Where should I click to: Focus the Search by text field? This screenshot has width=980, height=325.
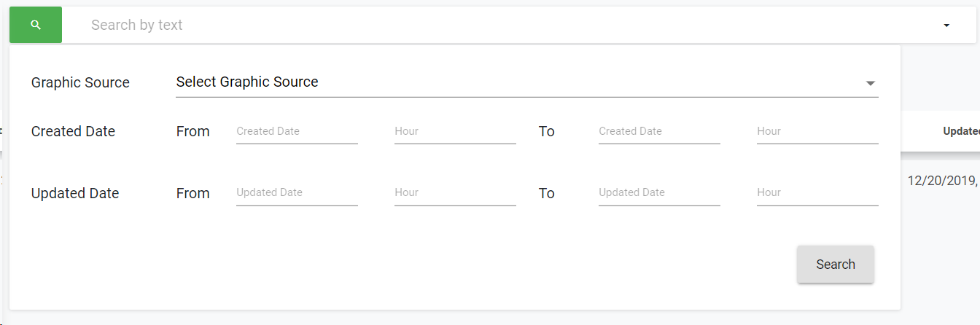coord(437,25)
